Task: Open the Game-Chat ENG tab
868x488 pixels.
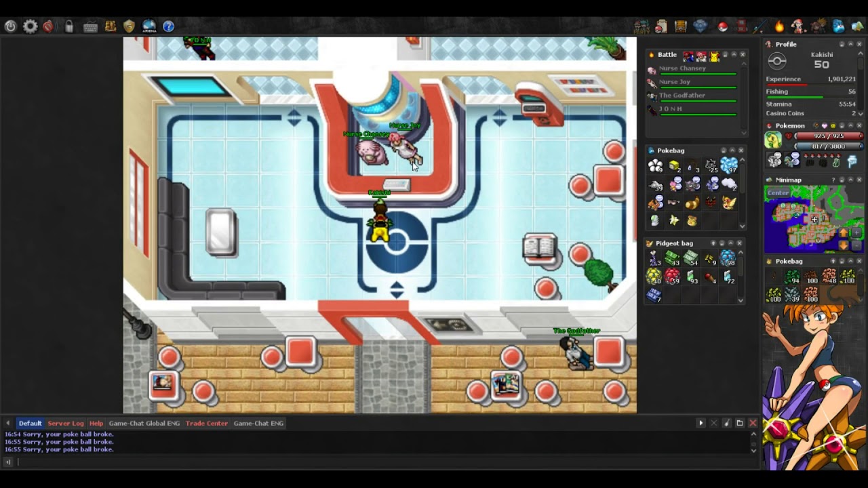Action: pos(258,423)
